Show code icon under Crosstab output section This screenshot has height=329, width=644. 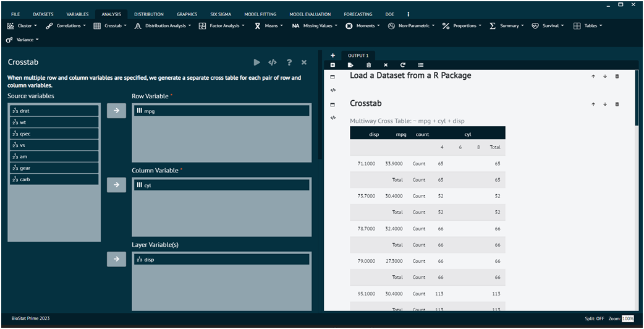(x=333, y=118)
